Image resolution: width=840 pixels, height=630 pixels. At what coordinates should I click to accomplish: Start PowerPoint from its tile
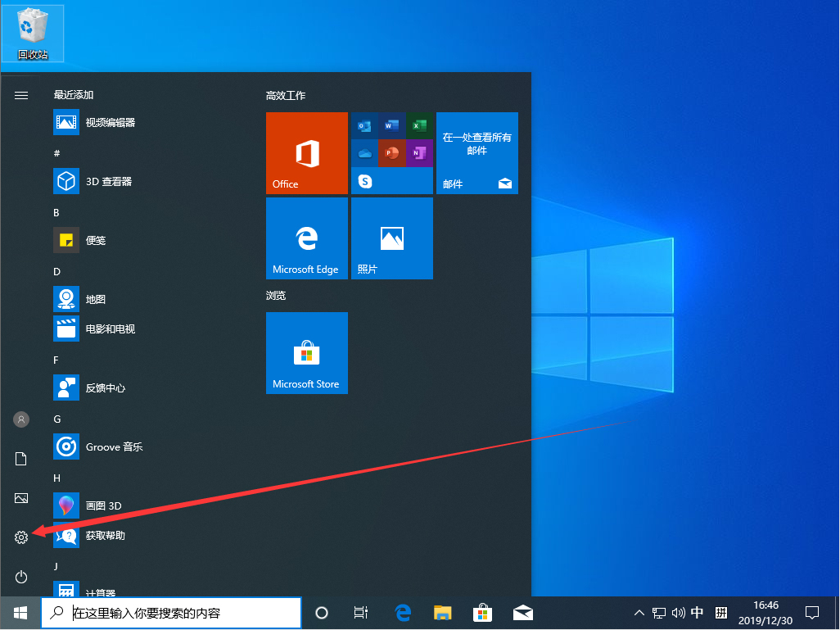pos(391,153)
